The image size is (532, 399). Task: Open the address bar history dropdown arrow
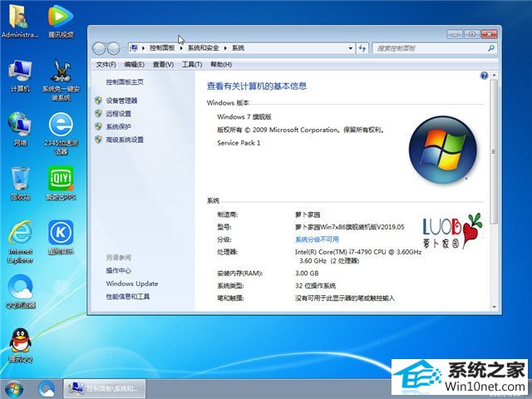coord(351,48)
